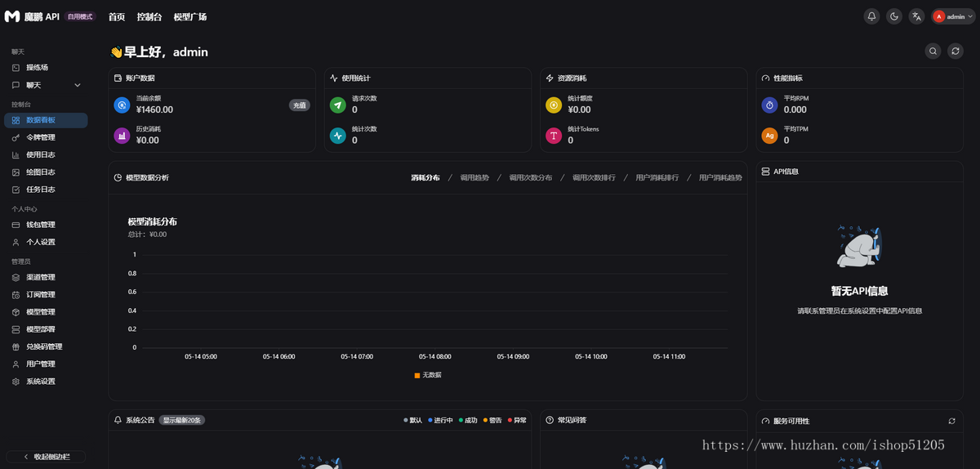Viewport: 980px width, 469px height.
Task: Go to 首页 in top navigation
Action: [117, 16]
